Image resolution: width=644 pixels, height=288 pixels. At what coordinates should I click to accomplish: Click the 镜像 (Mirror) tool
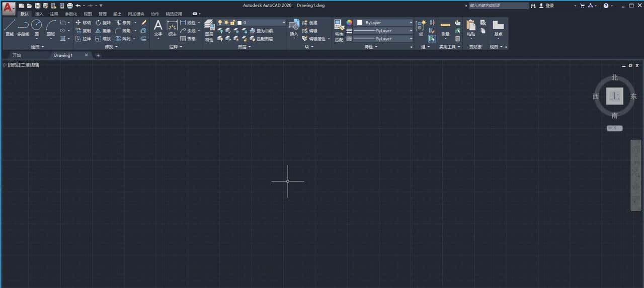click(x=103, y=31)
